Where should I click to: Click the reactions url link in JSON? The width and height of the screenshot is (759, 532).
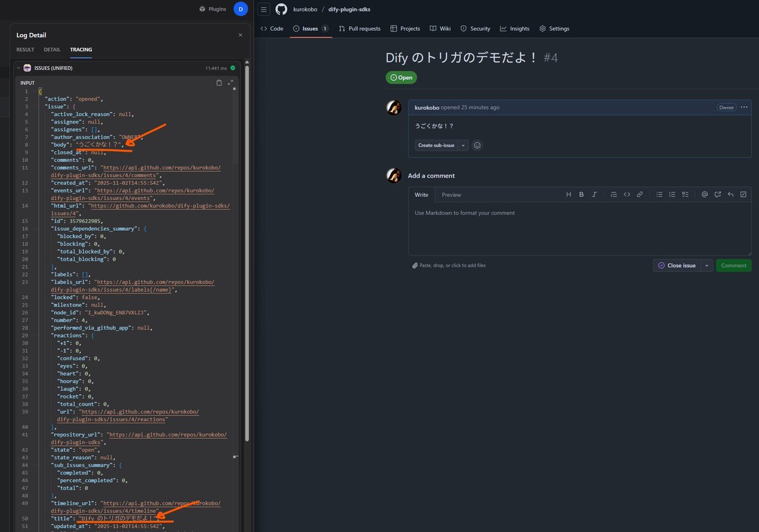tap(128, 415)
